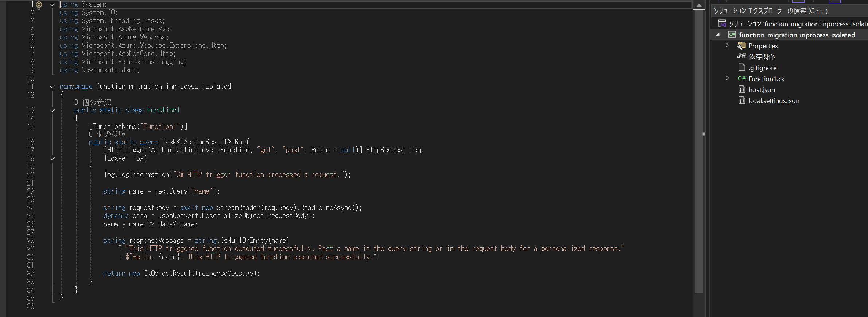
Task: Click StreamReader on line 24
Action: click(238, 208)
